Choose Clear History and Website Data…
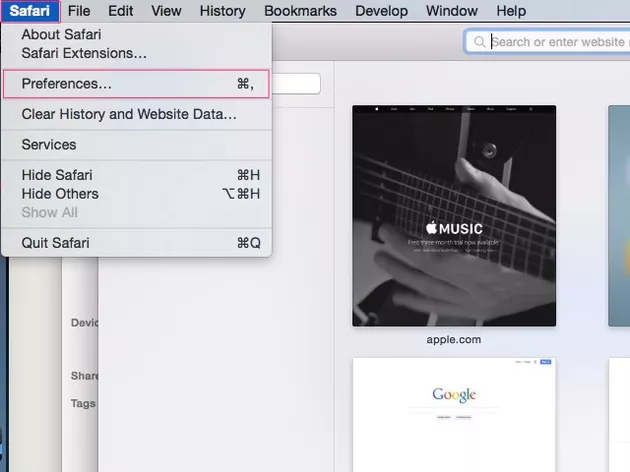 [x=137, y=114]
